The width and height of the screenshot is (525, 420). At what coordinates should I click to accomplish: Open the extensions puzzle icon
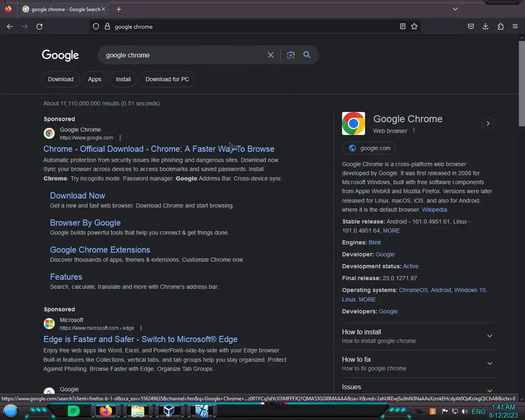[500, 26]
